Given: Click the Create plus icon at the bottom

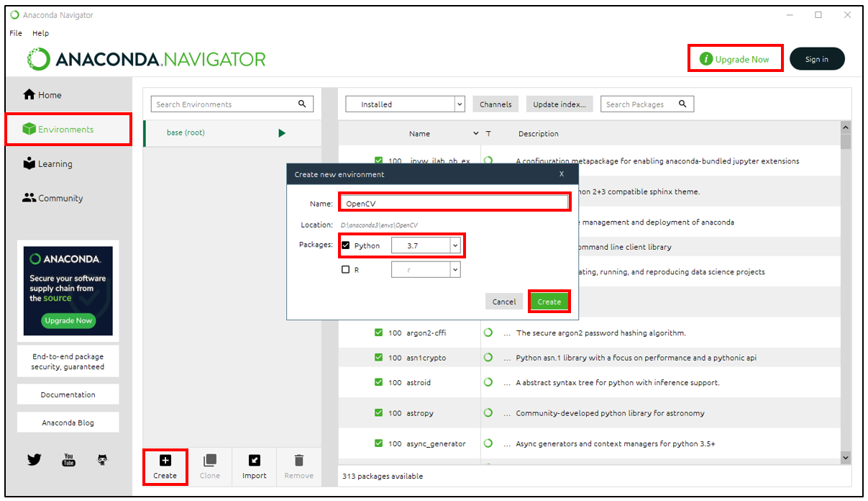Looking at the screenshot, I should (165, 460).
